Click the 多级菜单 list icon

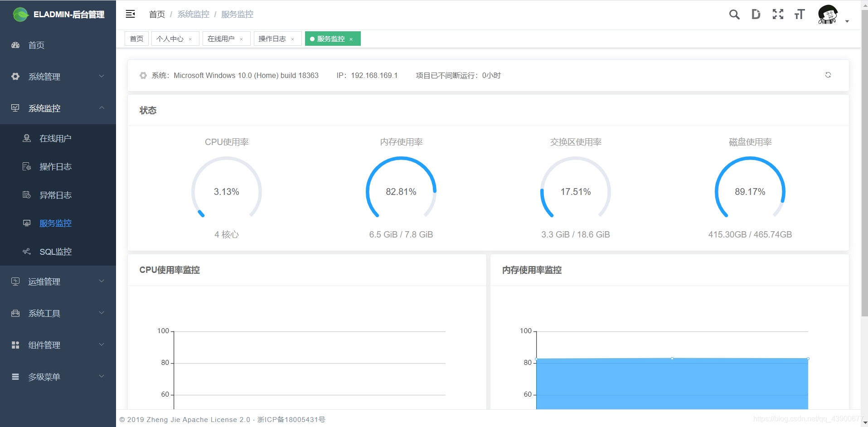(15, 377)
